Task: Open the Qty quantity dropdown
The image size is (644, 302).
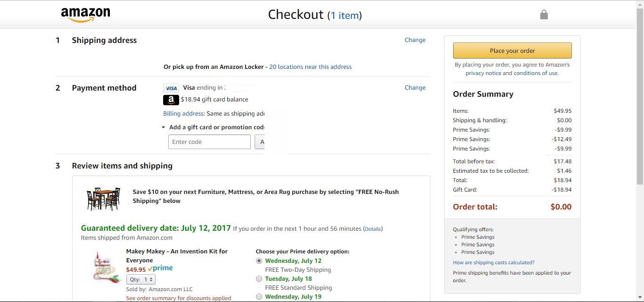Action: (141, 279)
